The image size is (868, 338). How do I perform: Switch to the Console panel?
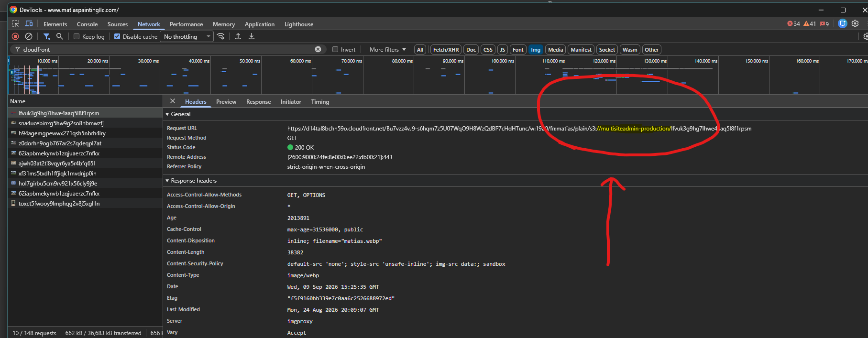tap(87, 24)
